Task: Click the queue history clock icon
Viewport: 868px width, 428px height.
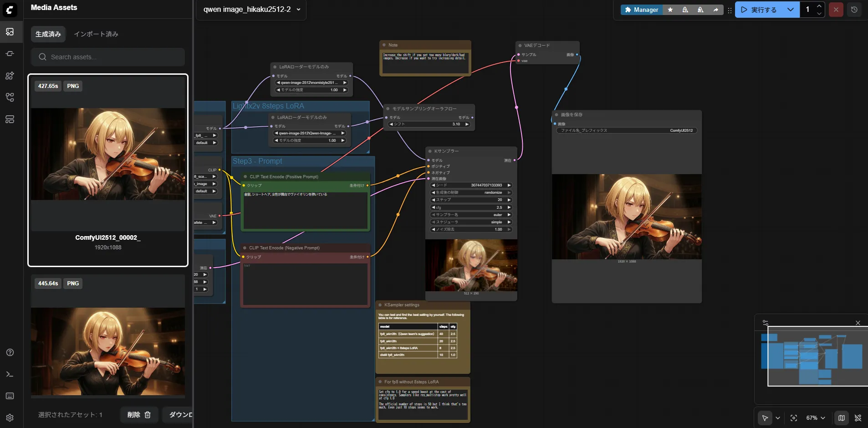Action: click(854, 10)
